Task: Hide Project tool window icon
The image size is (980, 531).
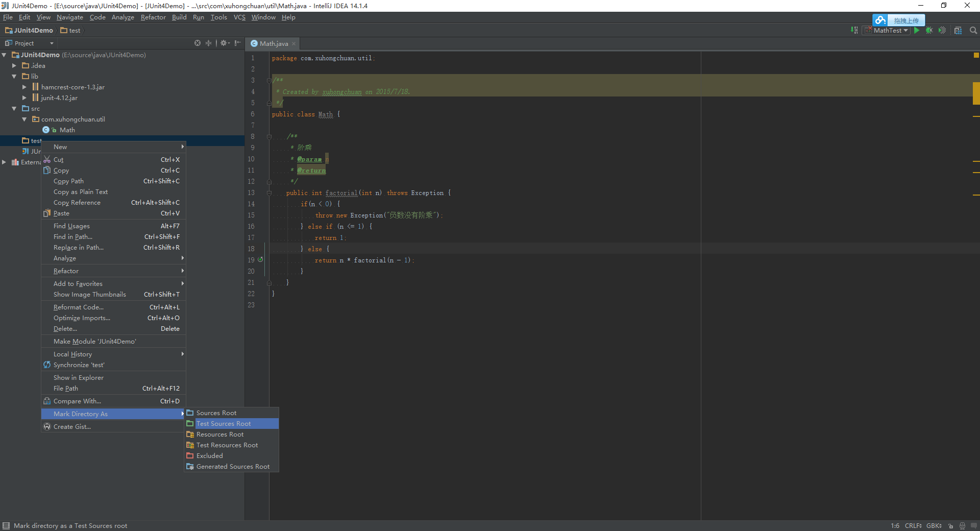Action: [x=237, y=43]
